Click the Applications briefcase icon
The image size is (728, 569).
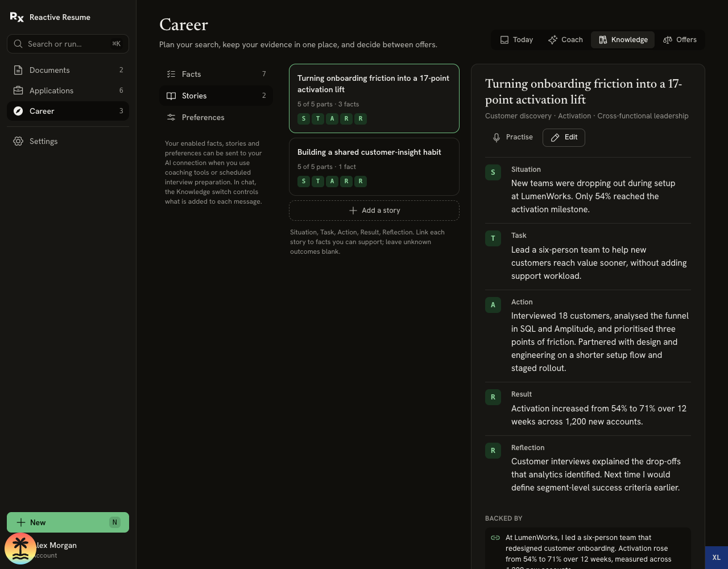[x=18, y=90]
